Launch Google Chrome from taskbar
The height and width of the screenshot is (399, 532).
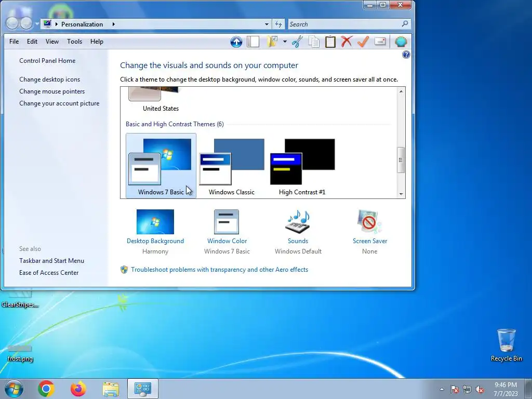(x=46, y=389)
